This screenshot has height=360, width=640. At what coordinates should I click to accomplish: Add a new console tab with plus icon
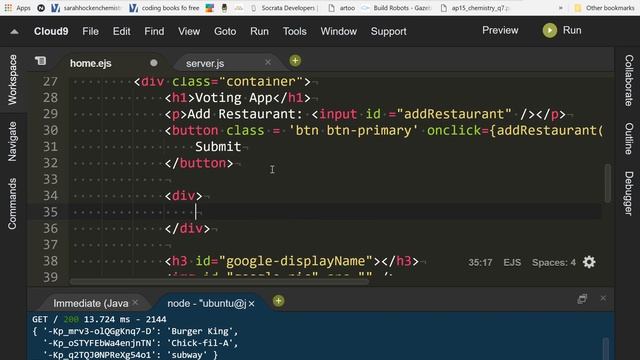point(278,301)
